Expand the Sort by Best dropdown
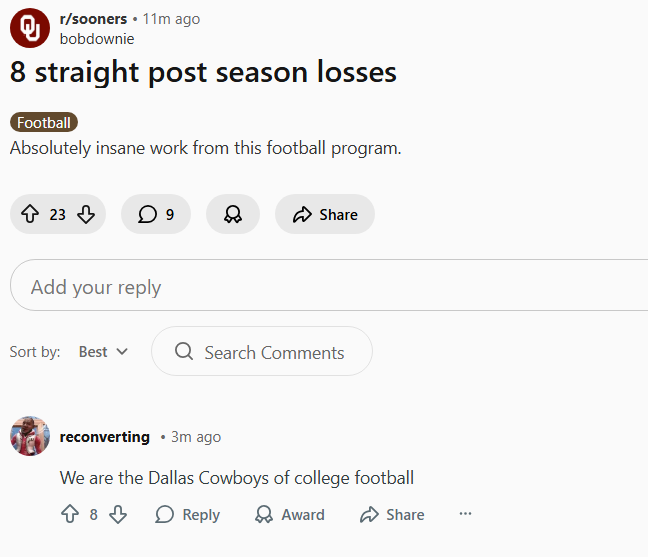This screenshot has height=557, width=648. point(104,352)
